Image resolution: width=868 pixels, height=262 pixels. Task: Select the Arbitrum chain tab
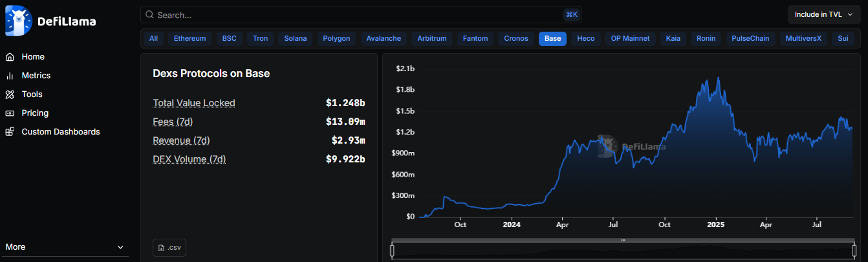[x=432, y=39]
